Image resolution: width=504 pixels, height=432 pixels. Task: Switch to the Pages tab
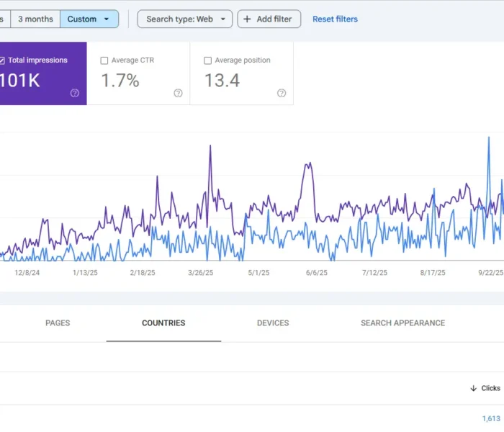[x=58, y=323]
